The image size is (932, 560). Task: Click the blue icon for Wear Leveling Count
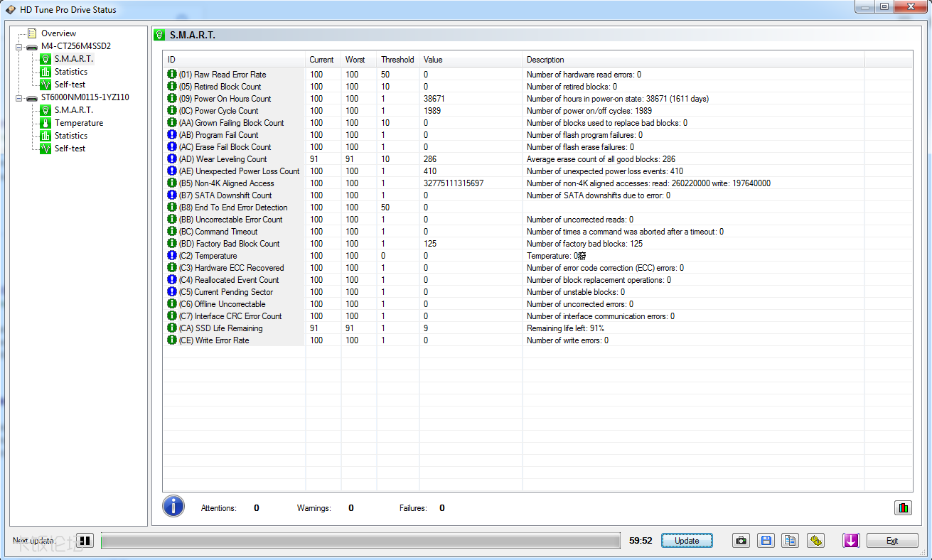pyautogui.click(x=171, y=158)
